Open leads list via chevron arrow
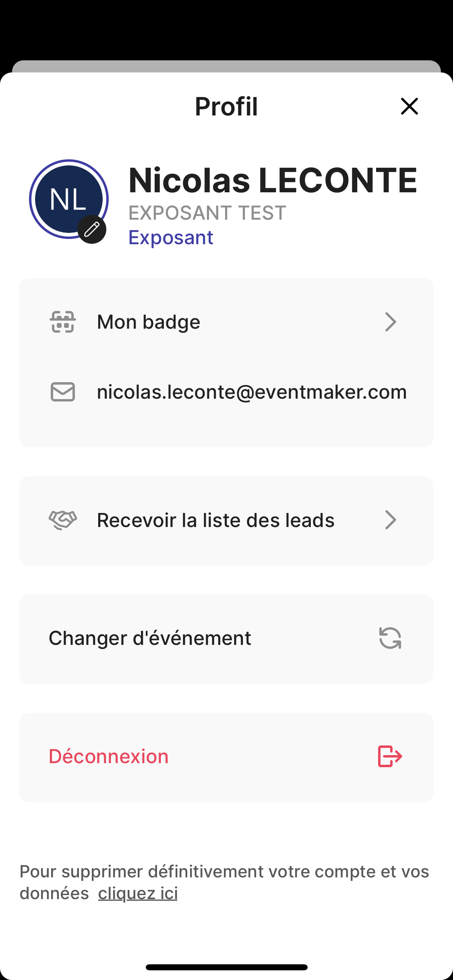 coord(390,520)
